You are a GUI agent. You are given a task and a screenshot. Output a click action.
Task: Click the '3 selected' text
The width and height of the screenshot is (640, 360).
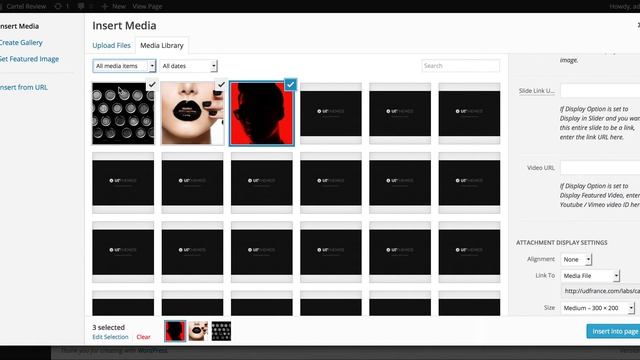click(x=109, y=327)
